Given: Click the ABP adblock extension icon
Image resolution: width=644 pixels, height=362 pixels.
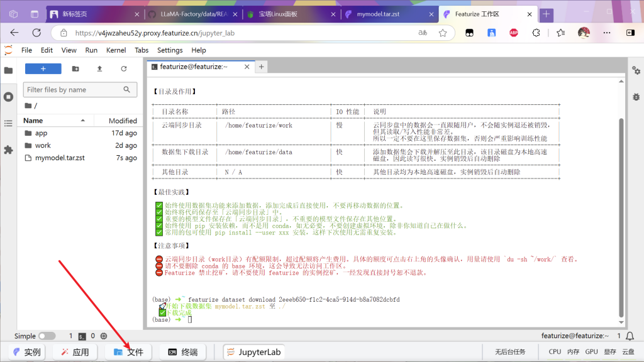Looking at the screenshot, I should tap(513, 33).
